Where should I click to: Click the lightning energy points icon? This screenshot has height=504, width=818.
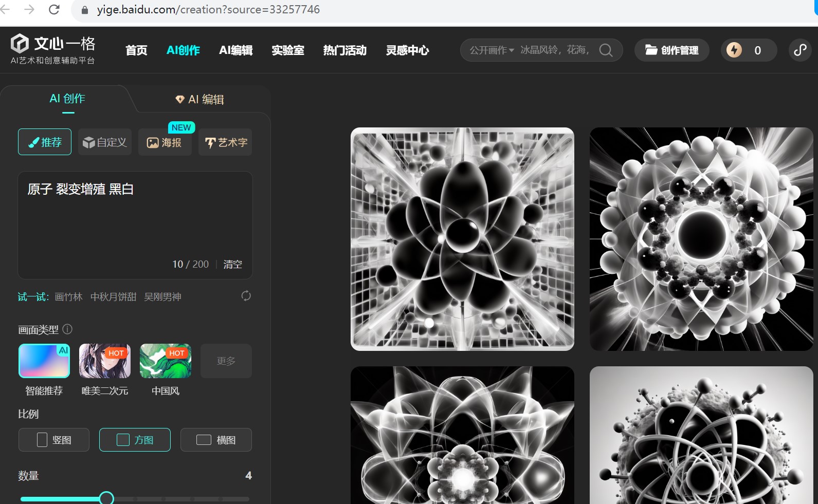tap(734, 50)
